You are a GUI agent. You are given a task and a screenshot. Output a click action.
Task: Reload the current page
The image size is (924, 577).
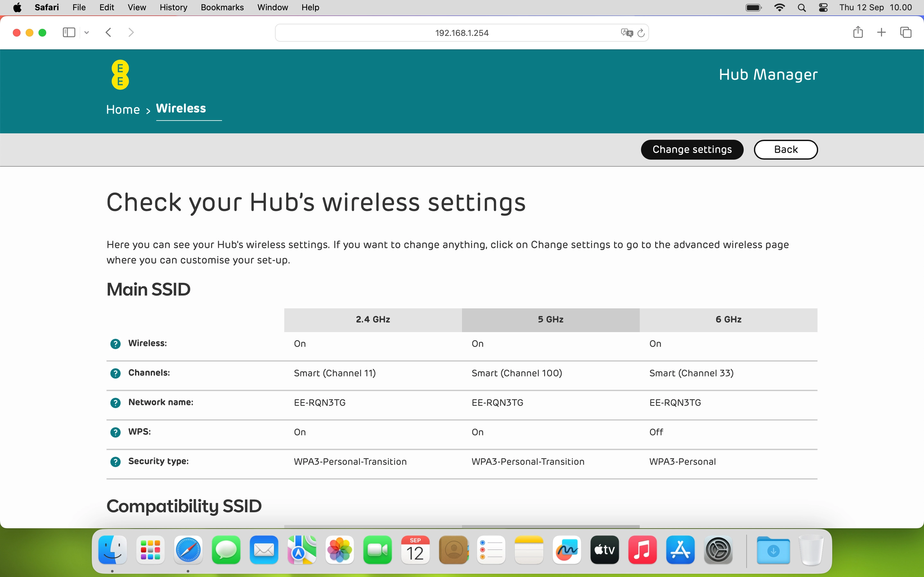(x=641, y=33)
